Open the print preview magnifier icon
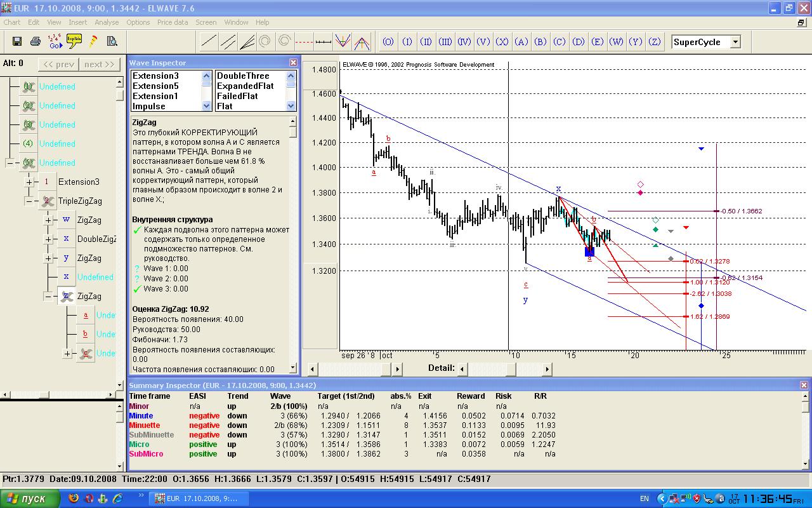 [x=112, y=42]
